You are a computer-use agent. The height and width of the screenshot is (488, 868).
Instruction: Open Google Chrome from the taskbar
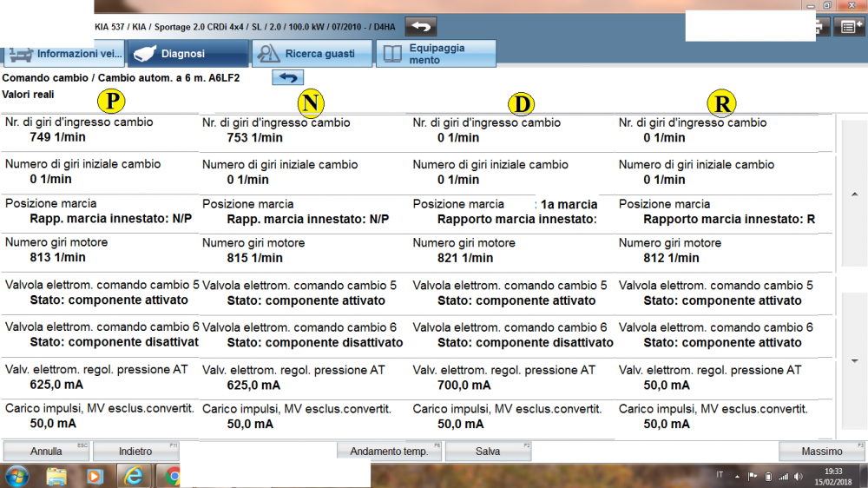[172, 477]
